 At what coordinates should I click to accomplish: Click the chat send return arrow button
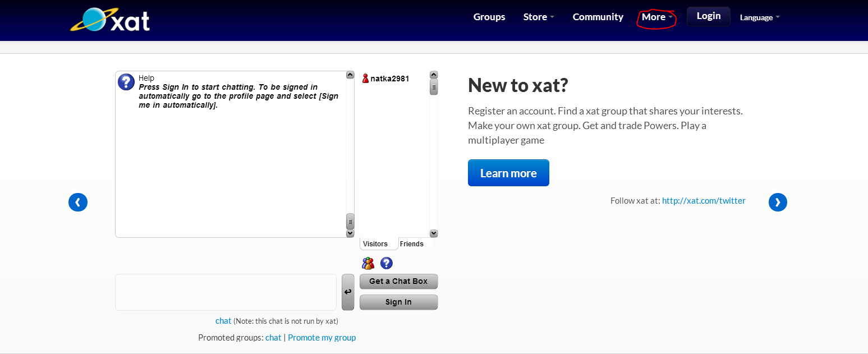pyautogui.click(x=348, y=292)
